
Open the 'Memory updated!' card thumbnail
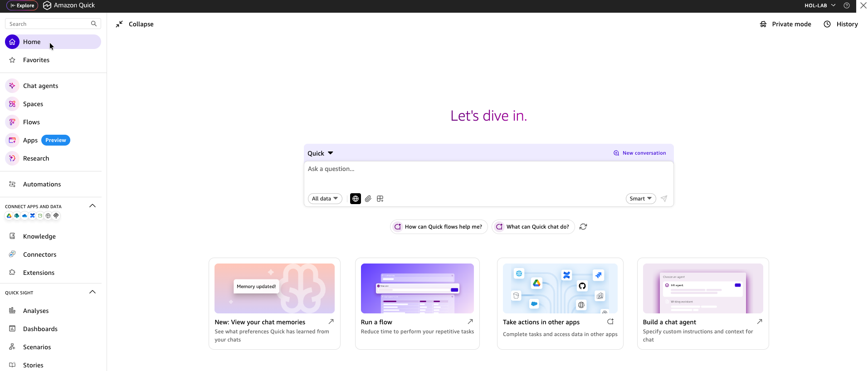pos(274,288)
